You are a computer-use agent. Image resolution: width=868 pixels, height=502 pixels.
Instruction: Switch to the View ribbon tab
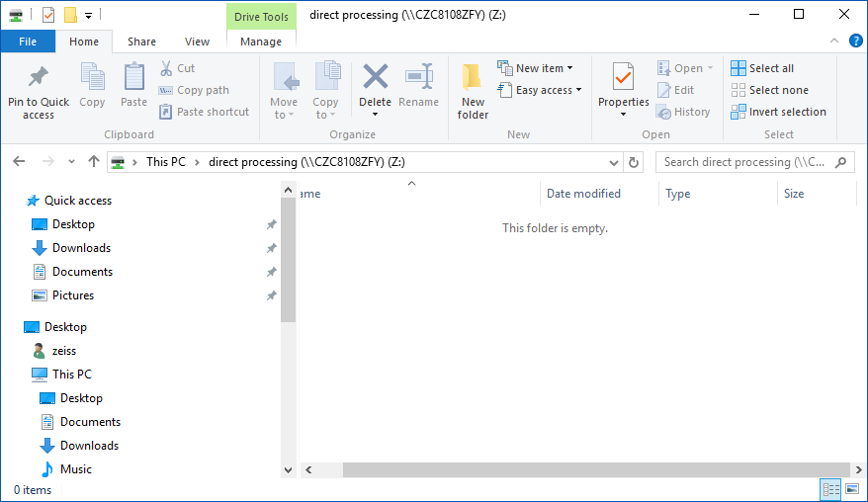click(x=197, y=42)
